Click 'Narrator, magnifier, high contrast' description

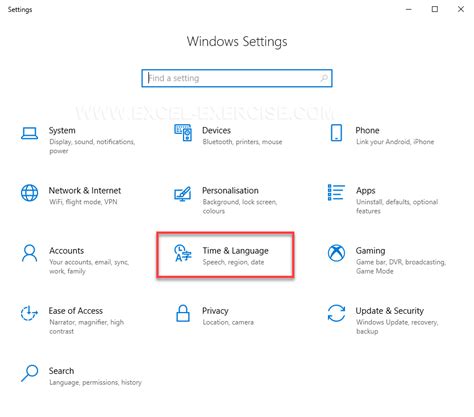[87, 327]
